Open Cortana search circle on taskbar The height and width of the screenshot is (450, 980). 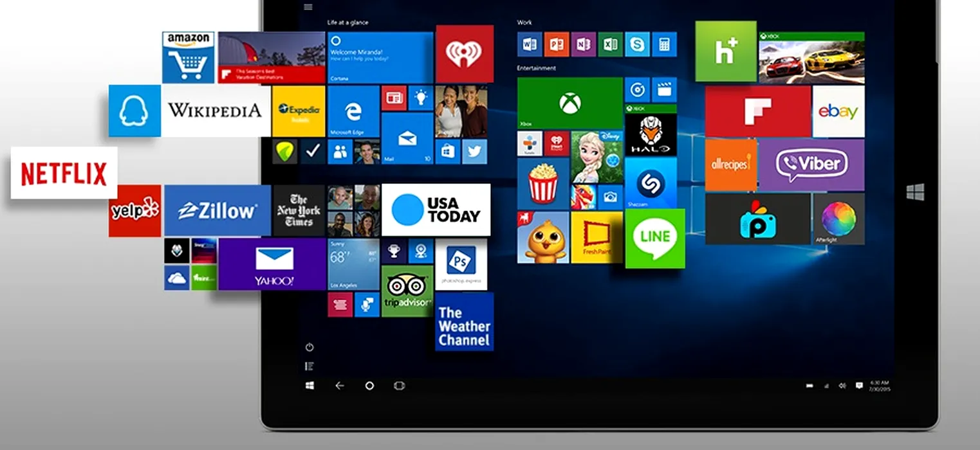tap(369, 386)
